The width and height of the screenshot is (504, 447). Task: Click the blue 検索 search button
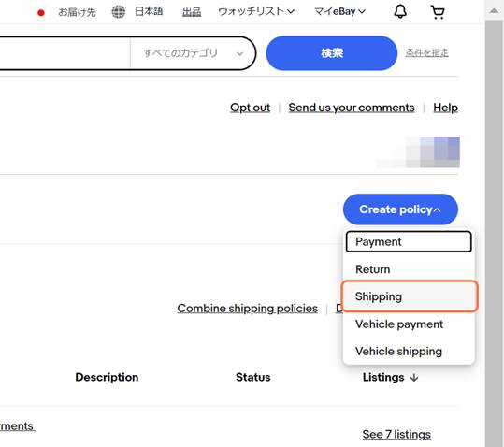pyautogui.click(x=332, y=53)
